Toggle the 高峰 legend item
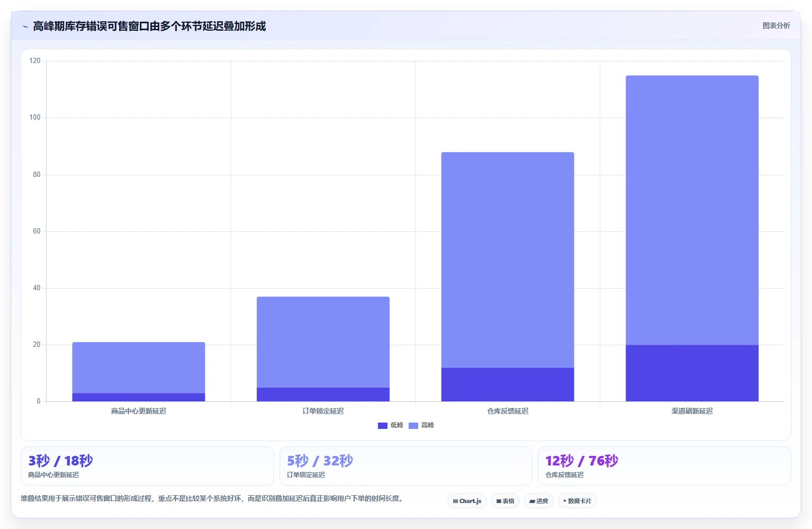Viewport: 812px width, 529px height. tap(421, 425)
